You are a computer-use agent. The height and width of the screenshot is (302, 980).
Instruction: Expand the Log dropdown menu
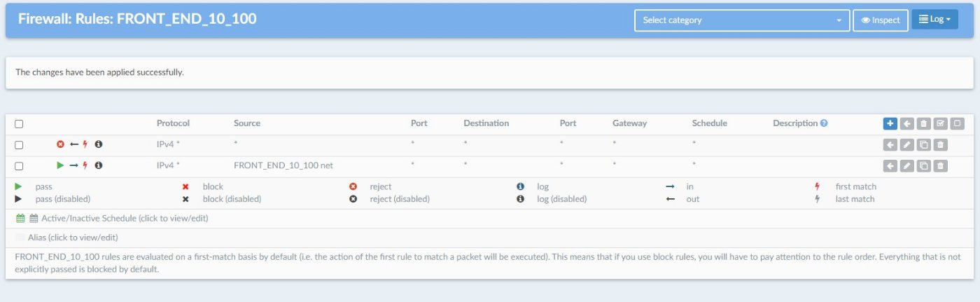[934, 20]
